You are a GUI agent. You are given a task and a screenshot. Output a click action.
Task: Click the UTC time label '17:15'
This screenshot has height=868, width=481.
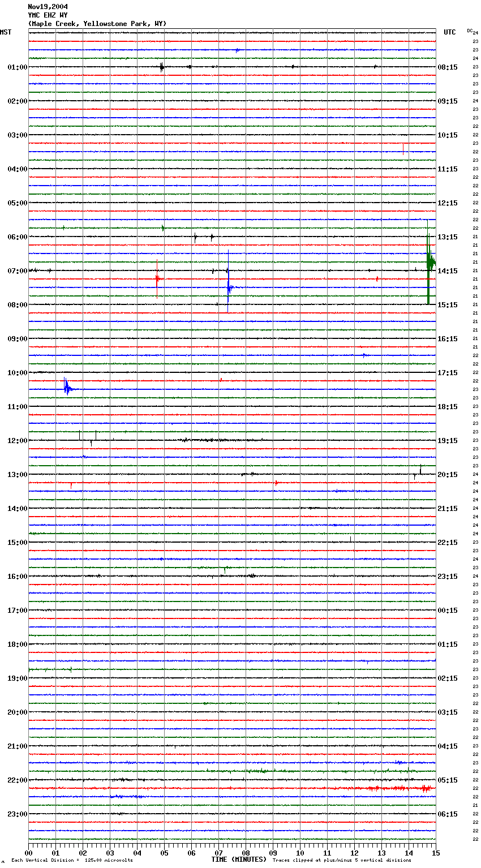coord(448,373)
